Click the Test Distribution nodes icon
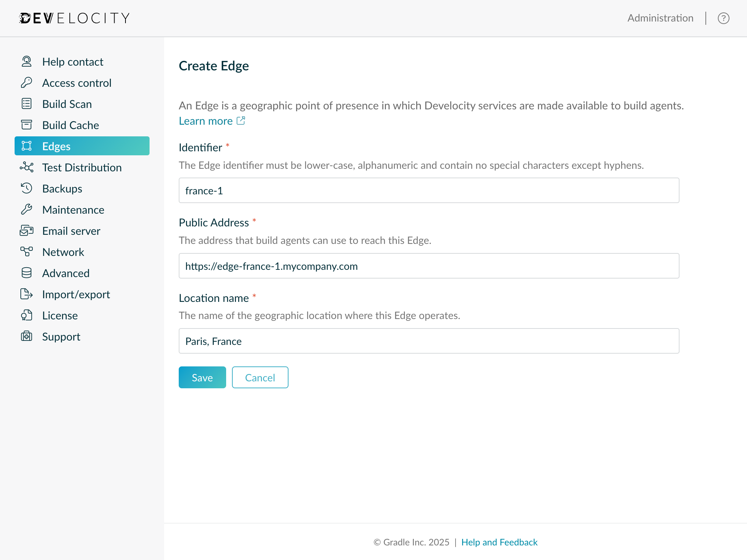The width and height of the screenshot is (747, 560). pos(27,167)
